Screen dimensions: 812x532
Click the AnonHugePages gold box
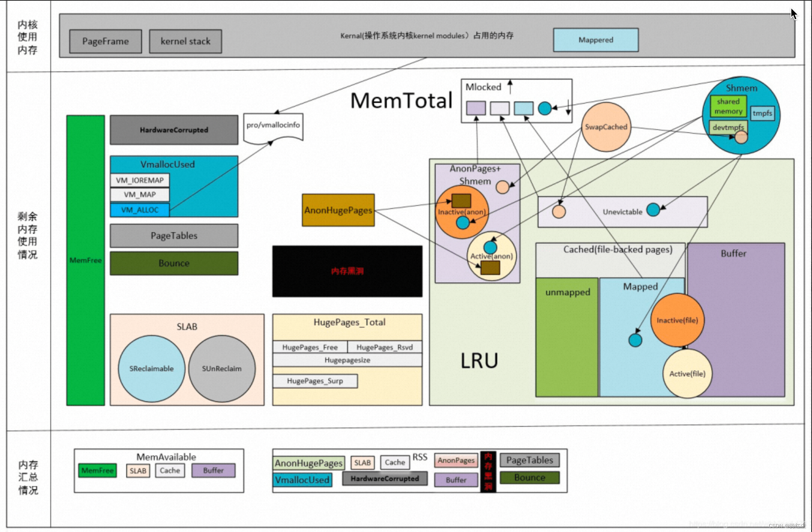pyautogui.click(x=338, y=210)
